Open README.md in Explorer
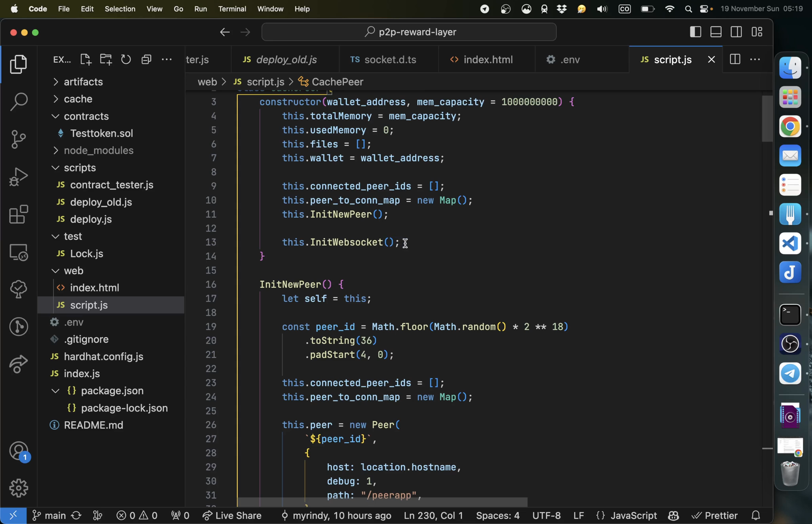Image resolution: width=812 pixels, height=524 pixels. coord(93,425)
